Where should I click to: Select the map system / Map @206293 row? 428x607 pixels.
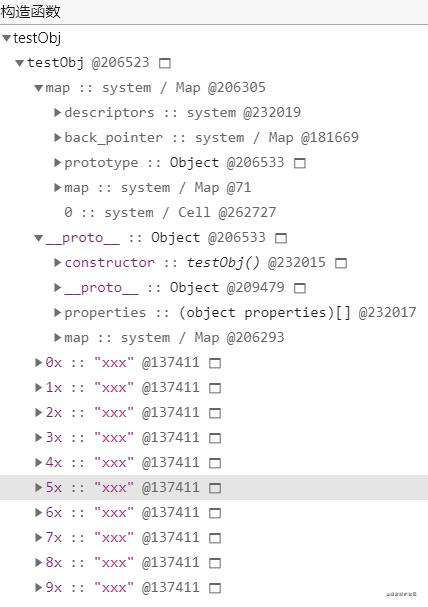pos(214,338)
